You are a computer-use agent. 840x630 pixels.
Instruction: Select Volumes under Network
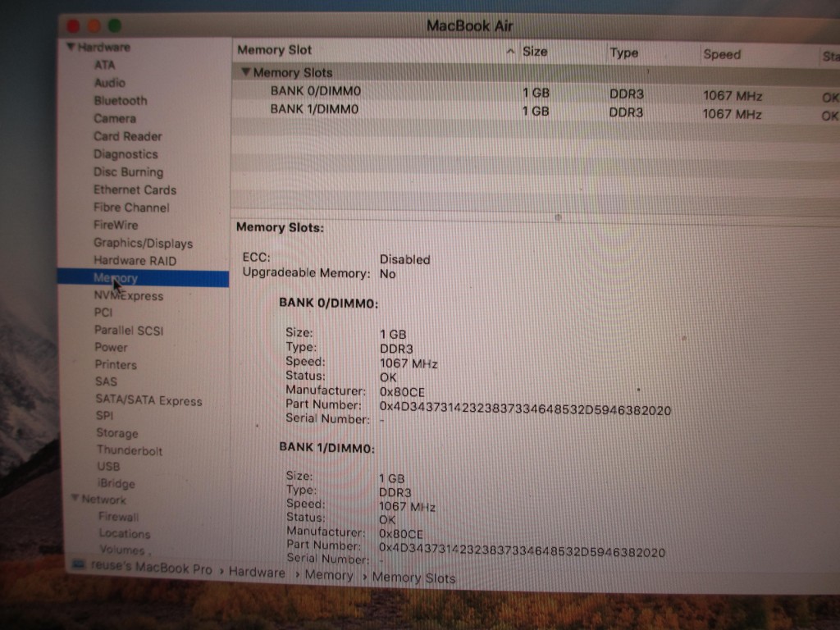click(x=123, y=550)
